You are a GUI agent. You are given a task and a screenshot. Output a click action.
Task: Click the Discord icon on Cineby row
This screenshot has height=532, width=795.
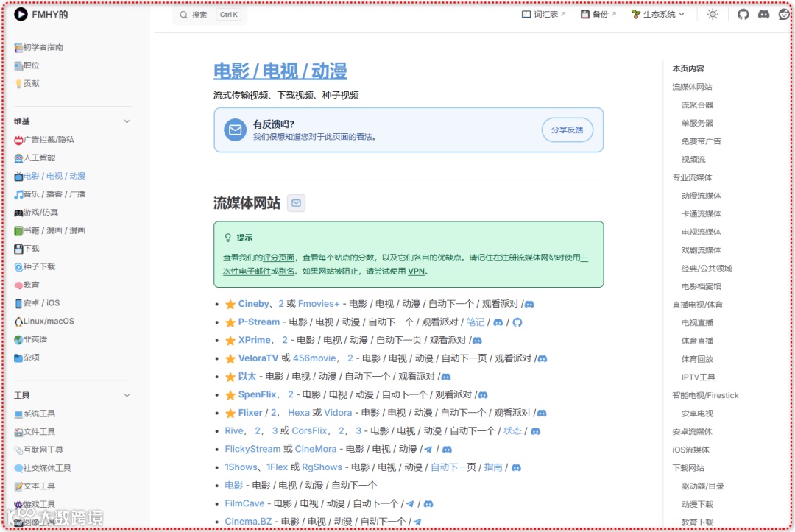[529, 305]
